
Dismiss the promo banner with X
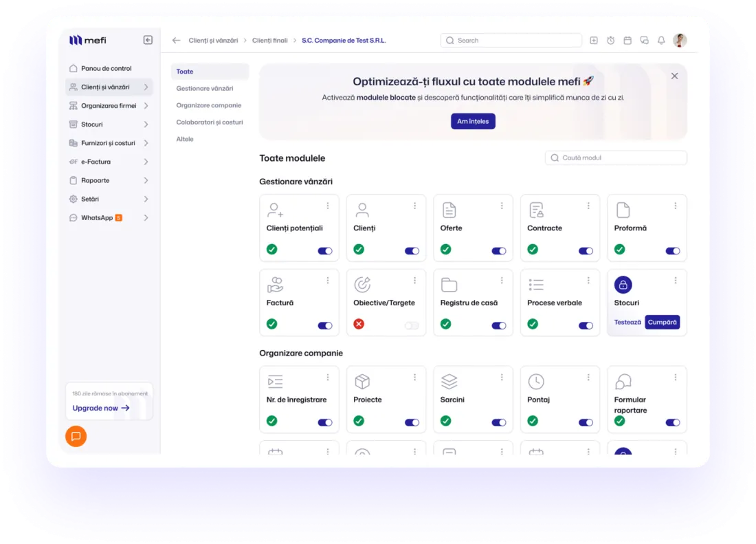[x=674, y=76]
